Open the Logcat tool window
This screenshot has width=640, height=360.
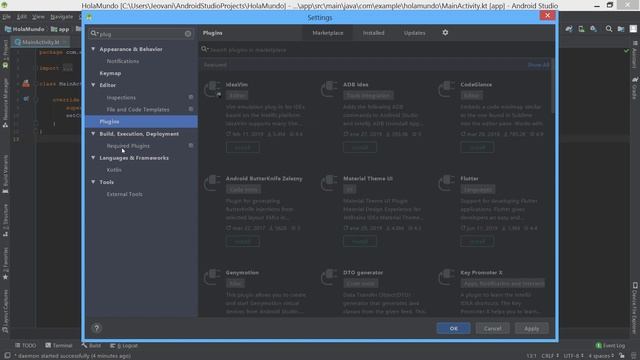pos(124,345)
